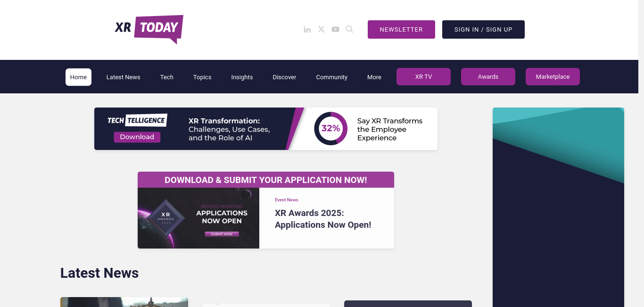Open the XR Today X (Twitter) profile

coord(321,29)
